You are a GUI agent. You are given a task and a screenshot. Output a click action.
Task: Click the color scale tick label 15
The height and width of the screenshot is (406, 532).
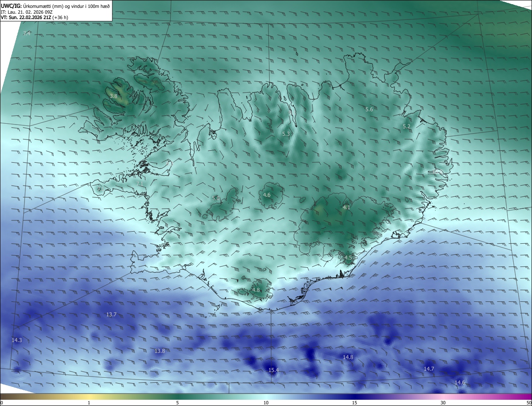pos(355,403)
